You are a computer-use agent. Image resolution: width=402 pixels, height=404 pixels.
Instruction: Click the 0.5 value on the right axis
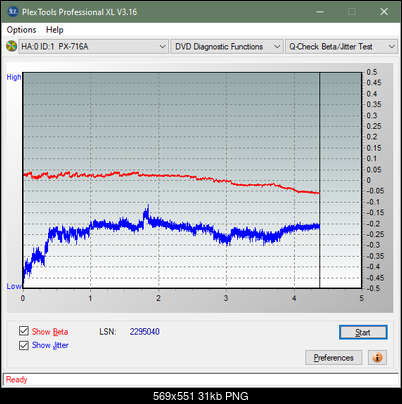point(372,72)
